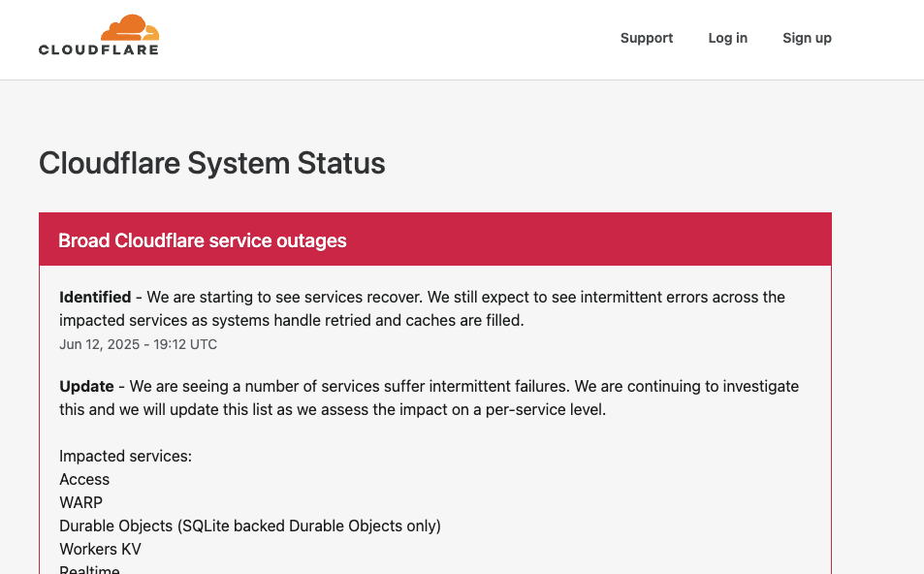Go to the Log in page
Image resolution: width=924 pixels, height=574 pixels.
[x=727, y=38]
